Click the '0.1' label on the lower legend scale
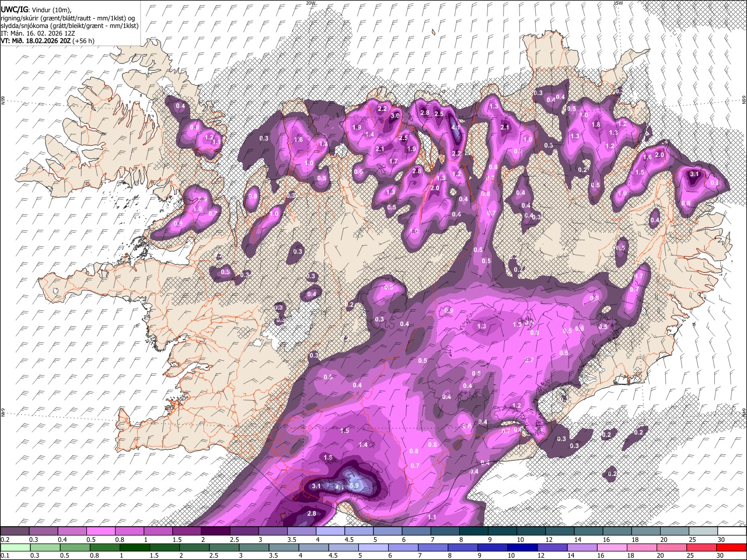Image resolution: width=747 pixels, height=560 pixels. 5,555
